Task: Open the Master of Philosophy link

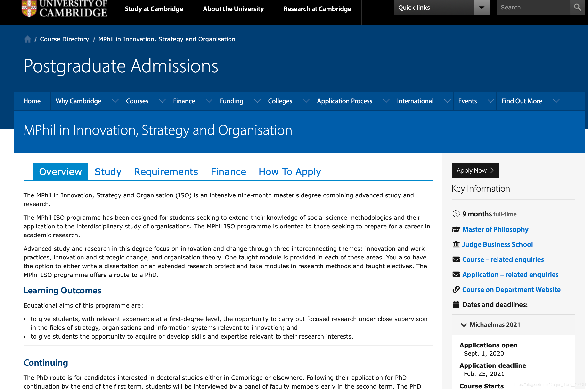Action: pos(495,229)
